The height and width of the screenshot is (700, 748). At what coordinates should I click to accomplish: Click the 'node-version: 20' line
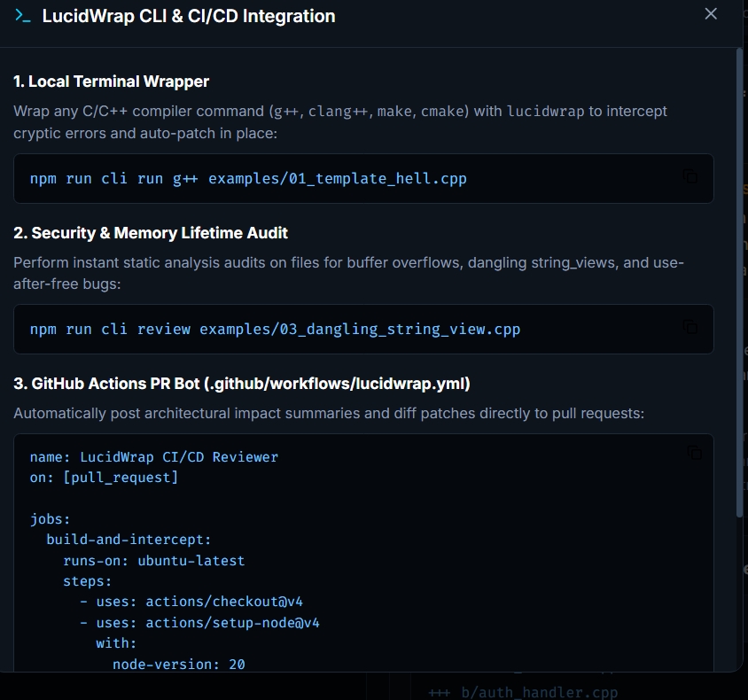coord(178,665)
